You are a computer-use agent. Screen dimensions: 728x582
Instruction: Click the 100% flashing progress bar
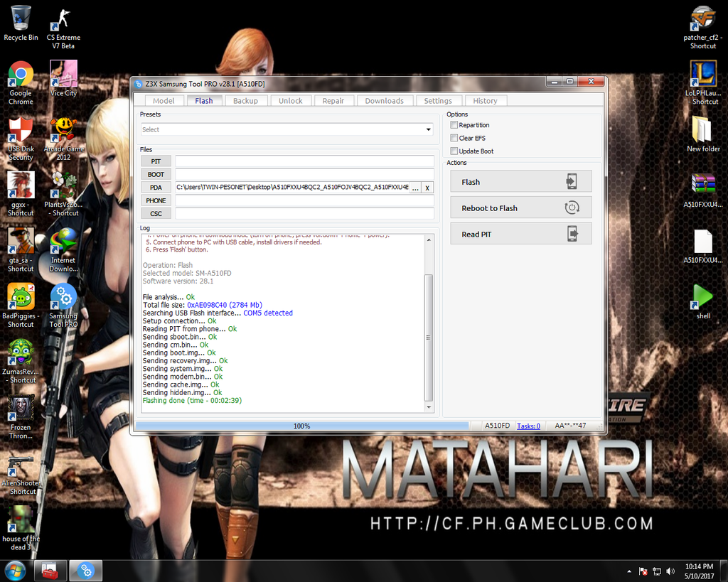click(x=301, y=426)
